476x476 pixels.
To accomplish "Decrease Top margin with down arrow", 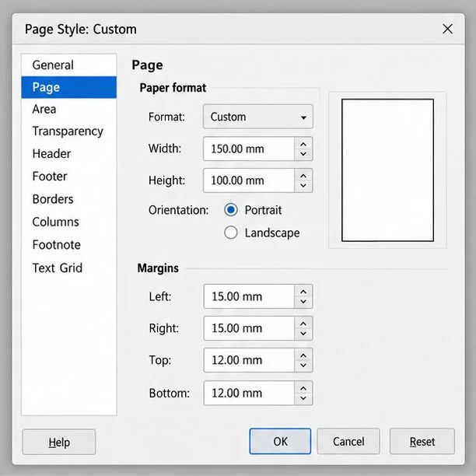I will 303,366.
